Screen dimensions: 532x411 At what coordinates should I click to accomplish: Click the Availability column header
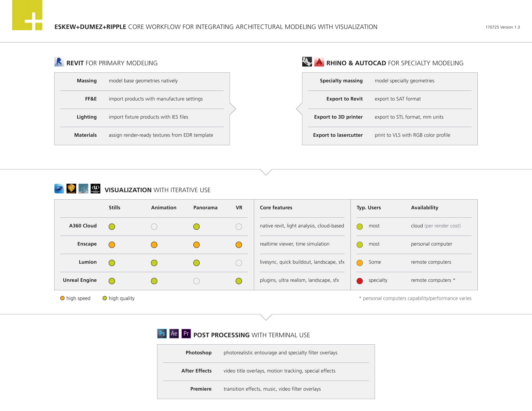tap(425, 208)
